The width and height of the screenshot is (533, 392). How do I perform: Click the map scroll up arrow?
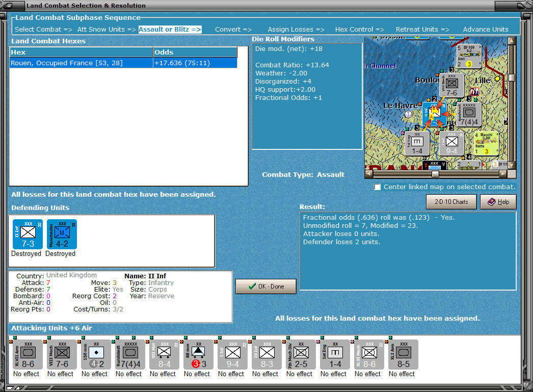(x=512, y=41)
